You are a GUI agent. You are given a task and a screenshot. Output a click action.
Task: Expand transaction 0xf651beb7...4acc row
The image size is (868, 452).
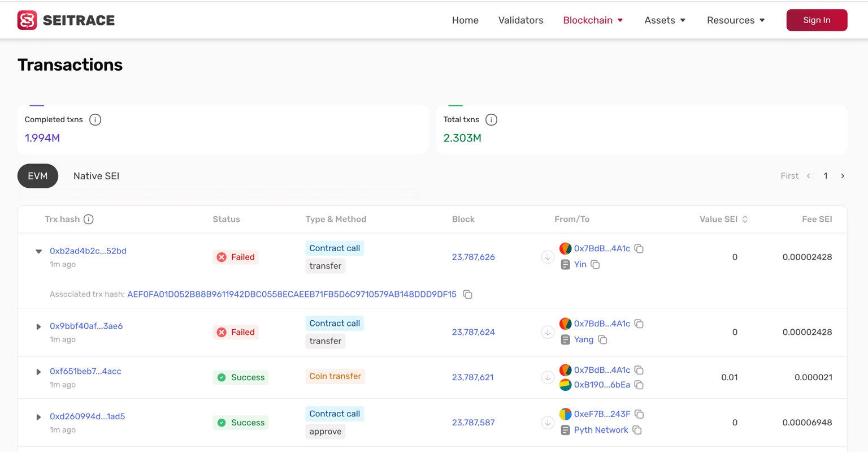point(39,372)
